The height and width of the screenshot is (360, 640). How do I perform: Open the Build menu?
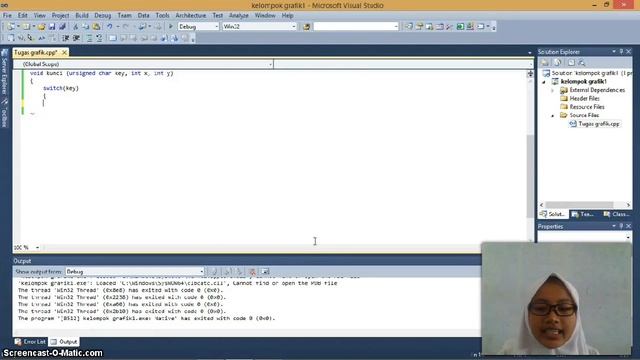click(82, 16)
